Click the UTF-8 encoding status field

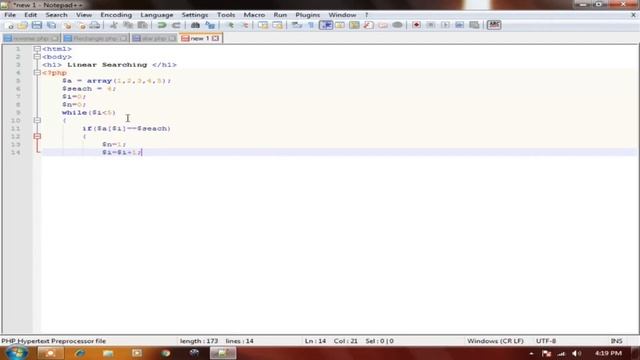point(546,341)
